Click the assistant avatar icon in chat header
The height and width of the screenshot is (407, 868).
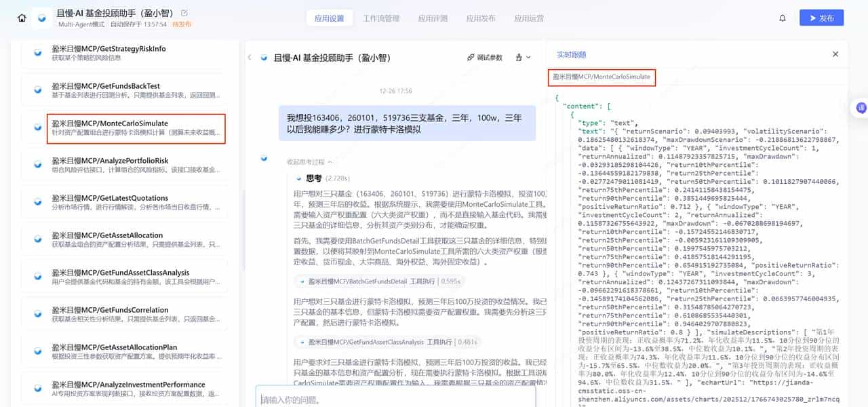coord(263,57)
